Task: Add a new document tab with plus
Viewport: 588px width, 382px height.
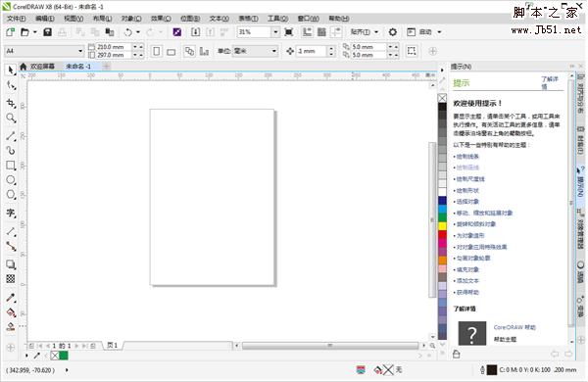Action: pyautogui.click(x=106, y=67)
